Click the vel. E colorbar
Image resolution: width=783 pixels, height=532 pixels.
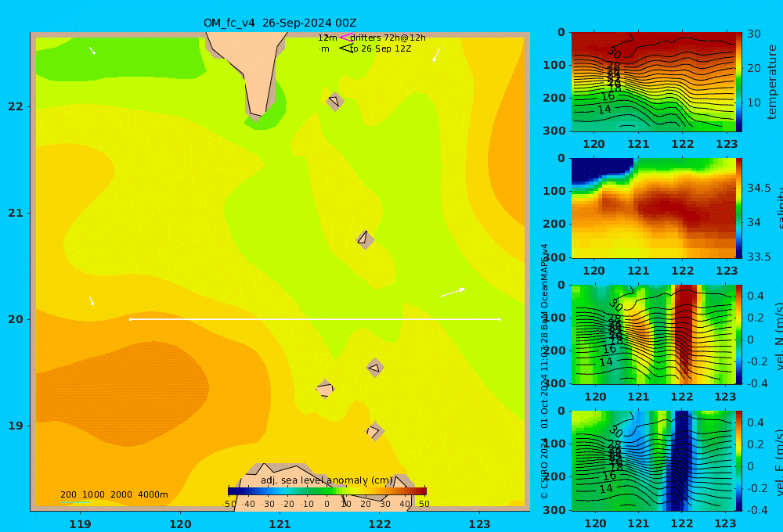(x=739, y=461)
